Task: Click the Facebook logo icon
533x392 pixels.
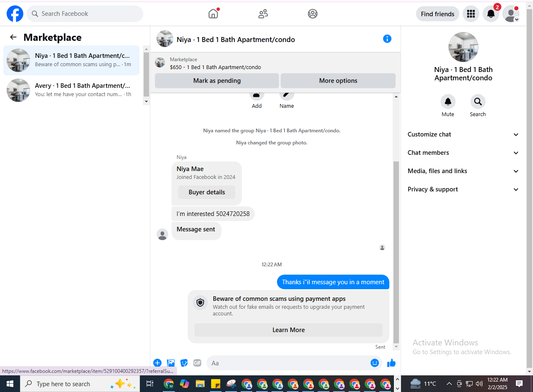Action: 15,14
